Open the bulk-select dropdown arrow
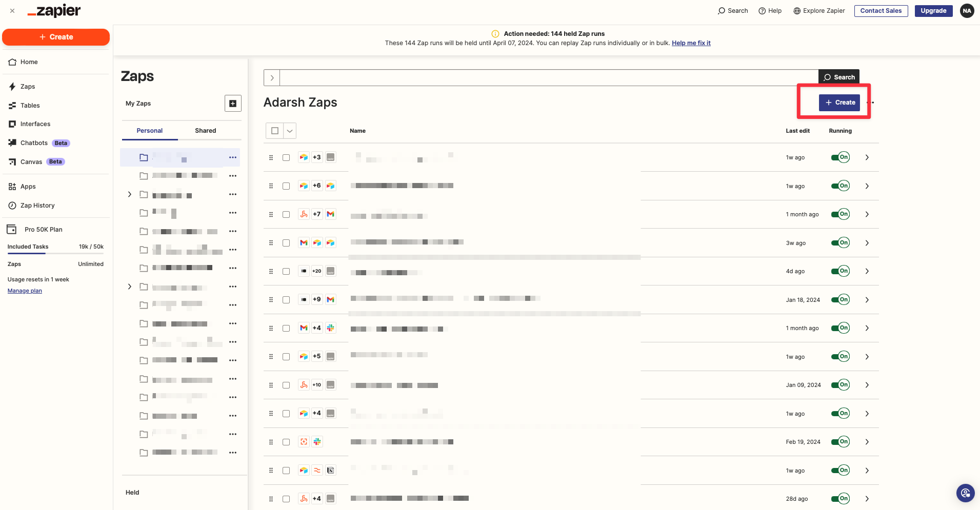Image resolution: width=980 pixels, height=510 pixels. 290,131
